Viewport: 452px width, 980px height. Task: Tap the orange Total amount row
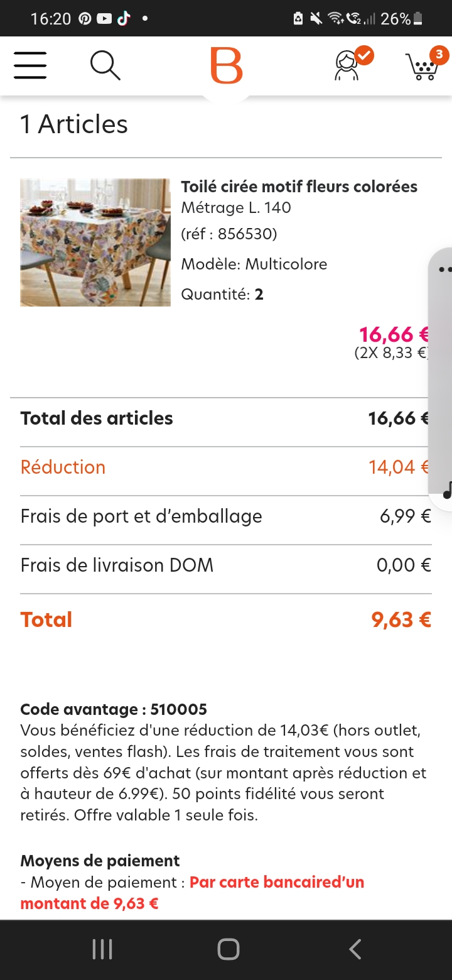[x=225, y=619]
